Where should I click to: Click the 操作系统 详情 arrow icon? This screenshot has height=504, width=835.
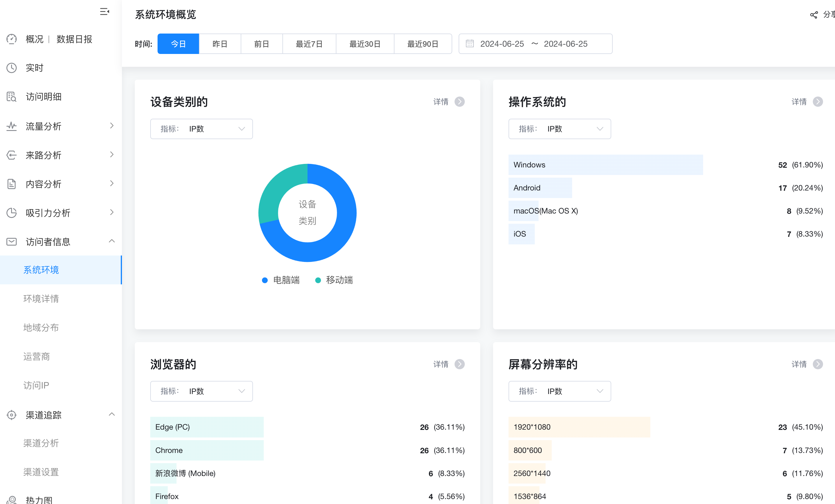817,101
